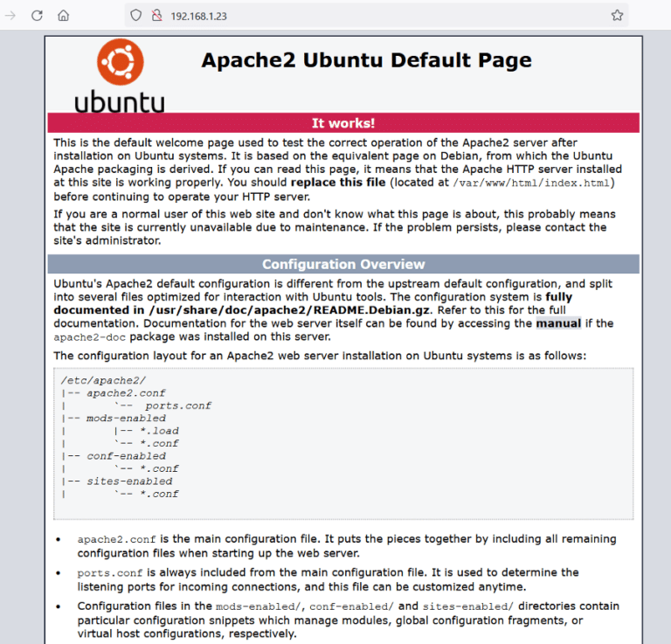671x644 pixels.
Task: Click the red "It works!" banner
Action: 343,123
